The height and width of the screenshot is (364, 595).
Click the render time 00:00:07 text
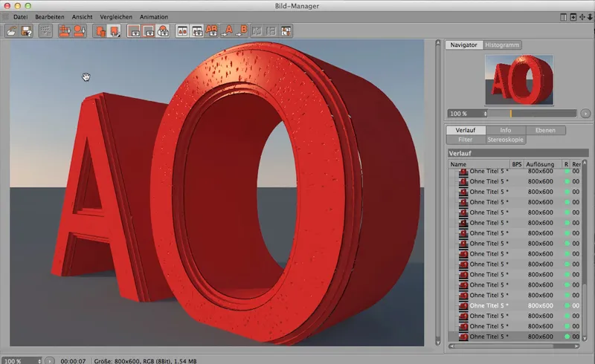tap(73, 361)
